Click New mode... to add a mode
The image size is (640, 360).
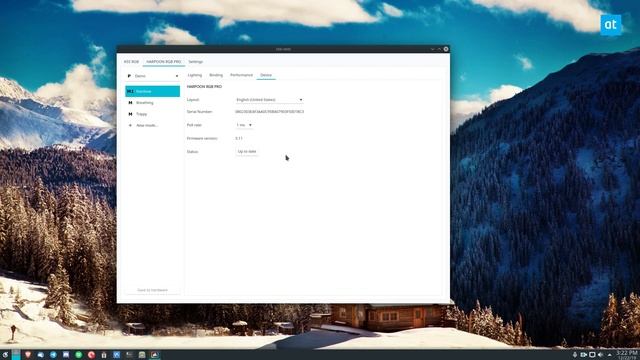[x=153, y=125]
